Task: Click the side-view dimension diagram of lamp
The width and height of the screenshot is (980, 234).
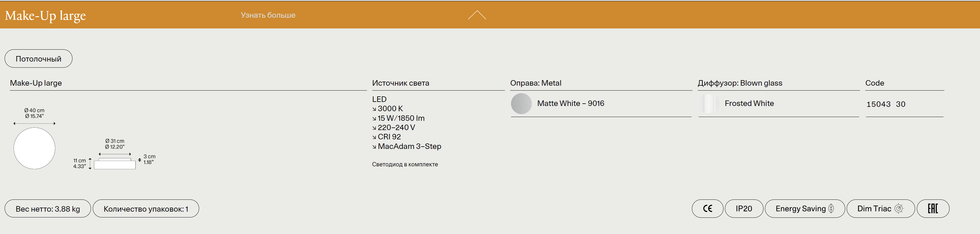Action: click(114, 163)
